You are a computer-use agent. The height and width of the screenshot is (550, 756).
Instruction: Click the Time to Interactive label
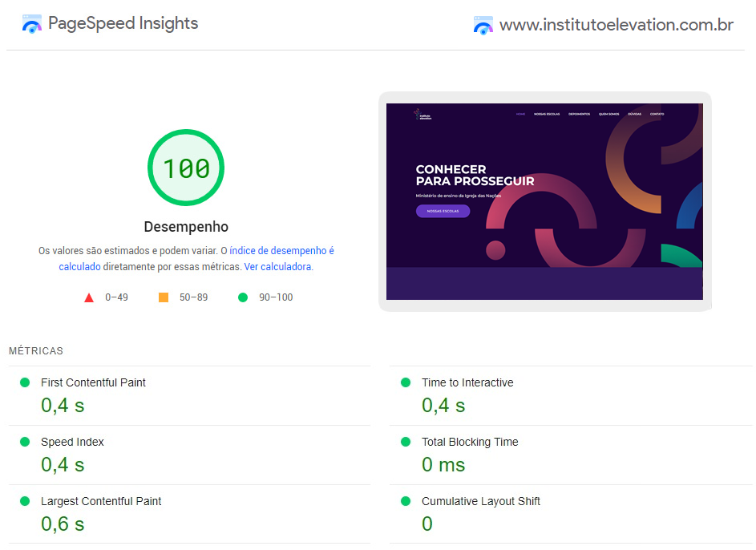[467, 382]
